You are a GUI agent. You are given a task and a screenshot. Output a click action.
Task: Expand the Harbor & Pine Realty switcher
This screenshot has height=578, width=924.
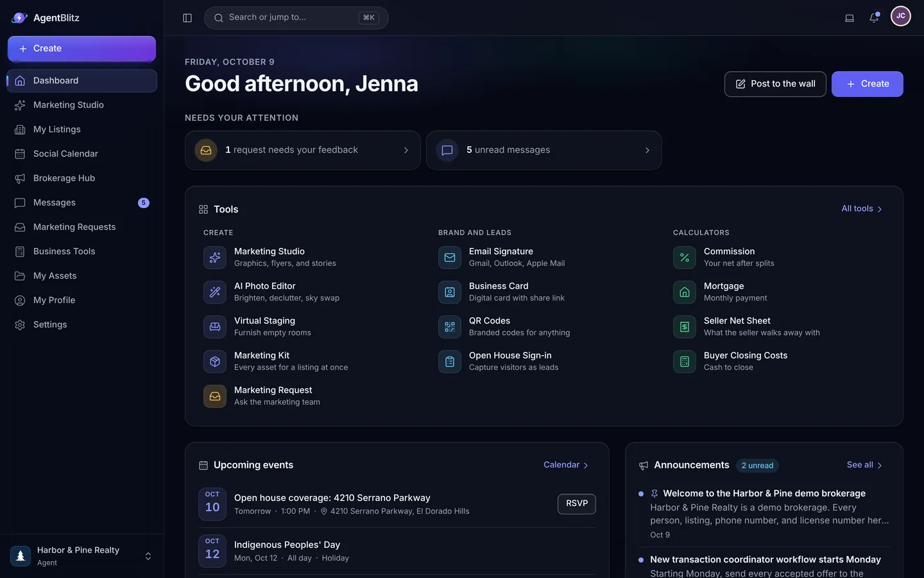(81, 556)
